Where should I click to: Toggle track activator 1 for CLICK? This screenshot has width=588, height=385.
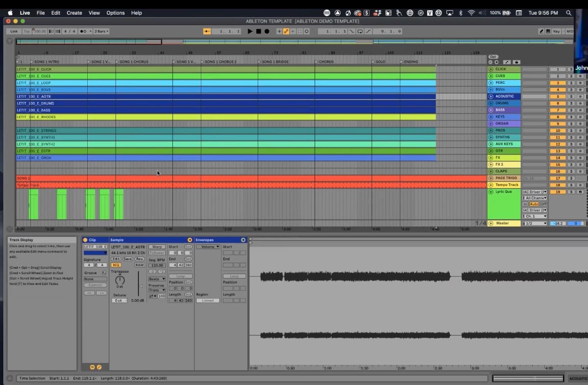[557, 69]
